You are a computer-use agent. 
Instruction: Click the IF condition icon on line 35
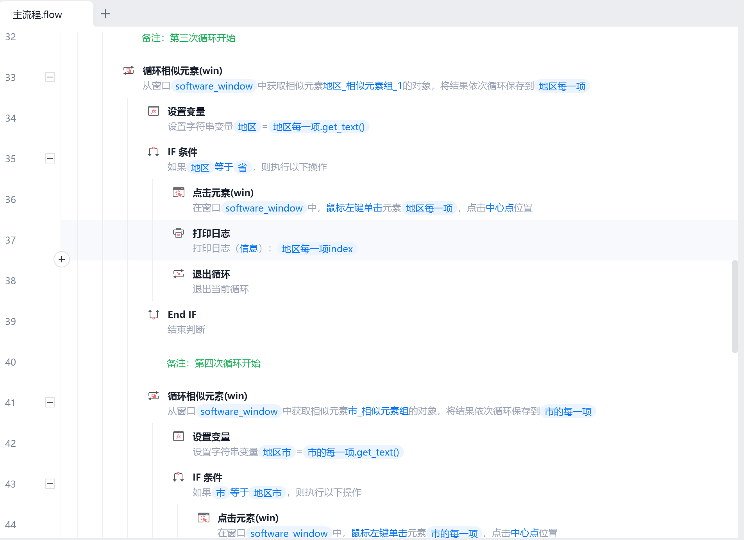point(154,152)
